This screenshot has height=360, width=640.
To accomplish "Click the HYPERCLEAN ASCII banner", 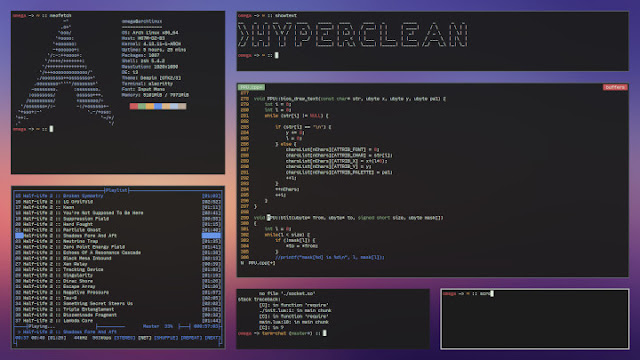I will click(x=353, y=35).
